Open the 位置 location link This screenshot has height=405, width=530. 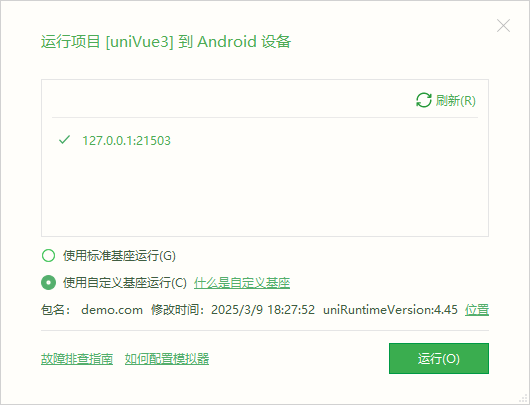(x=477, y=310)
